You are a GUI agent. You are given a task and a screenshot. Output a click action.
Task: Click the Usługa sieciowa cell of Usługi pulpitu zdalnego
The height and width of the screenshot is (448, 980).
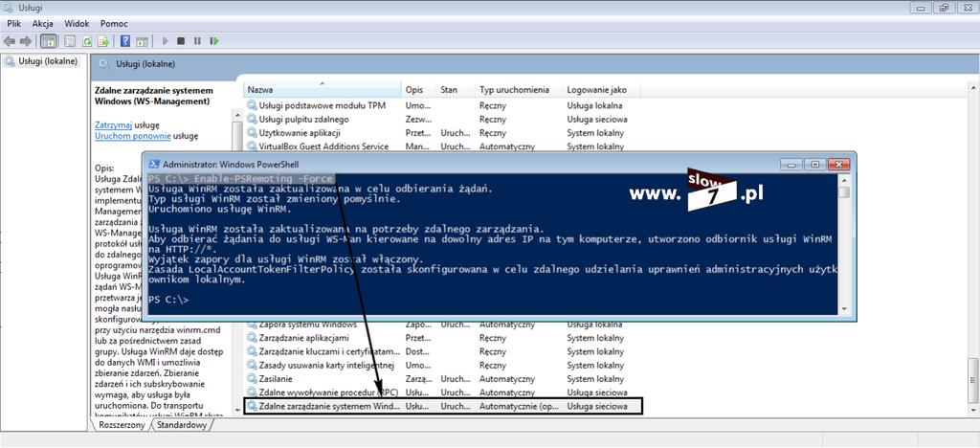[x=597, y=120]
